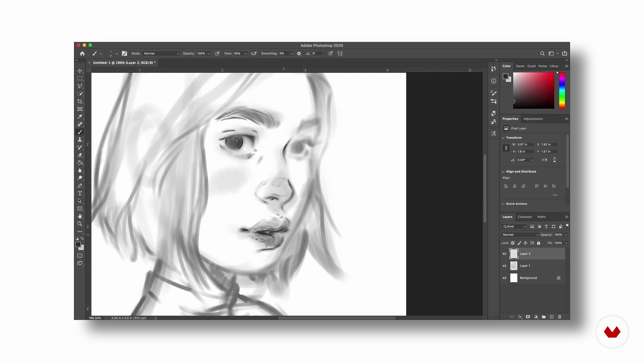Select the Brush tool in the toolbar
This screenshot has width=644, height=362.
tap(80, 132)
